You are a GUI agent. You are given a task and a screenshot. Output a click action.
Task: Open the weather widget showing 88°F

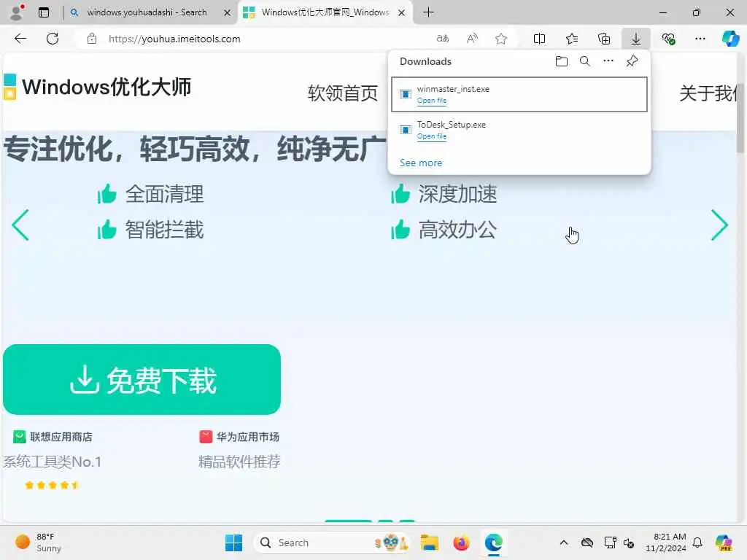tap(39, 542)
